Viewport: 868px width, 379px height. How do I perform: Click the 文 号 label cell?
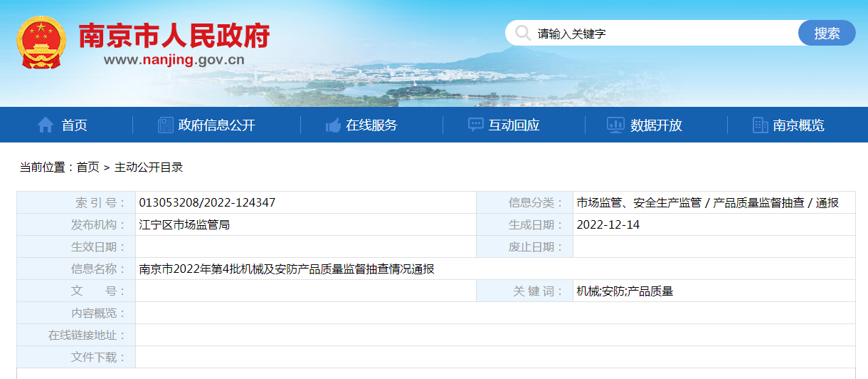pos(76,291)
